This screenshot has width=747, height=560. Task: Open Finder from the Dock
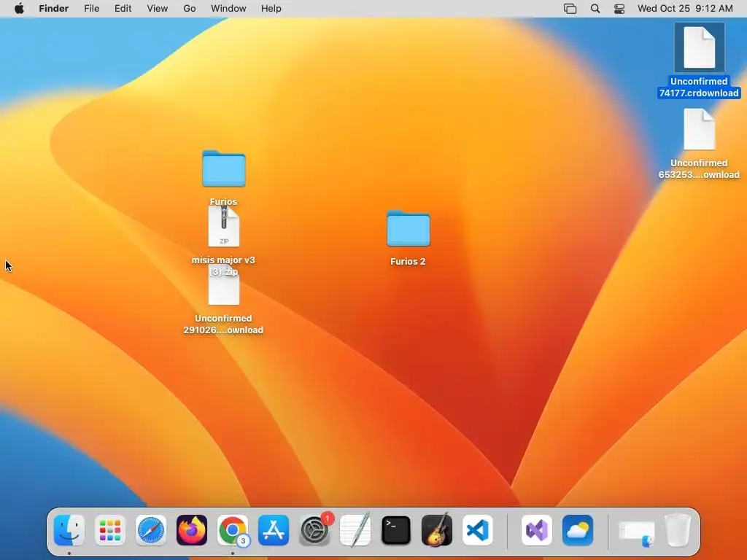pyautogui.click(x=69, y=530)
